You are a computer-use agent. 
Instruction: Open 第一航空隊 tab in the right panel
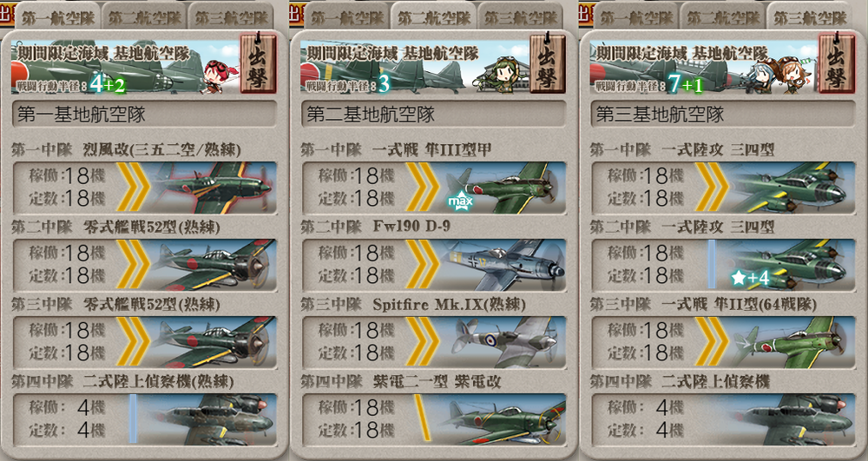(636, 16)
